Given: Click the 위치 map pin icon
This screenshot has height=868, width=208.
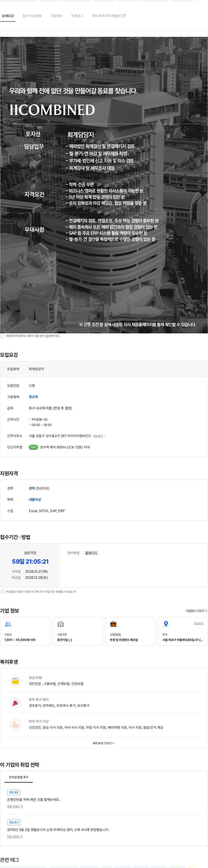Looking at the screenshot, I should pos(166,624).
